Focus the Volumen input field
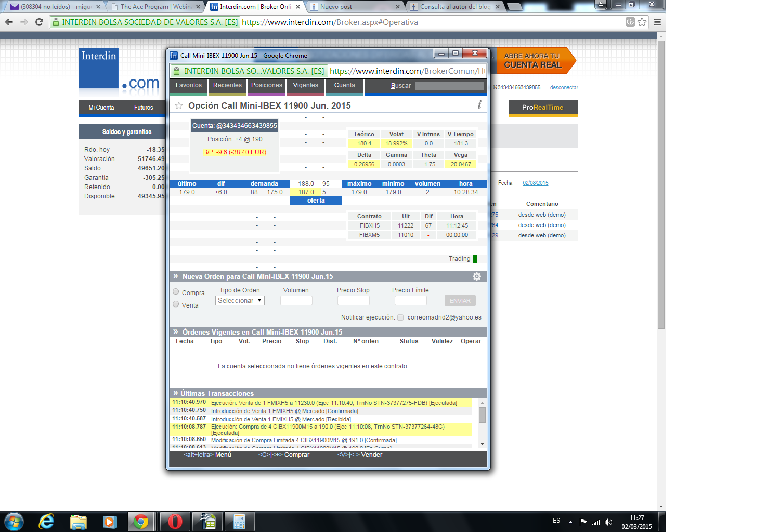This screenshot has width=780, height=532. pos(296,300)
